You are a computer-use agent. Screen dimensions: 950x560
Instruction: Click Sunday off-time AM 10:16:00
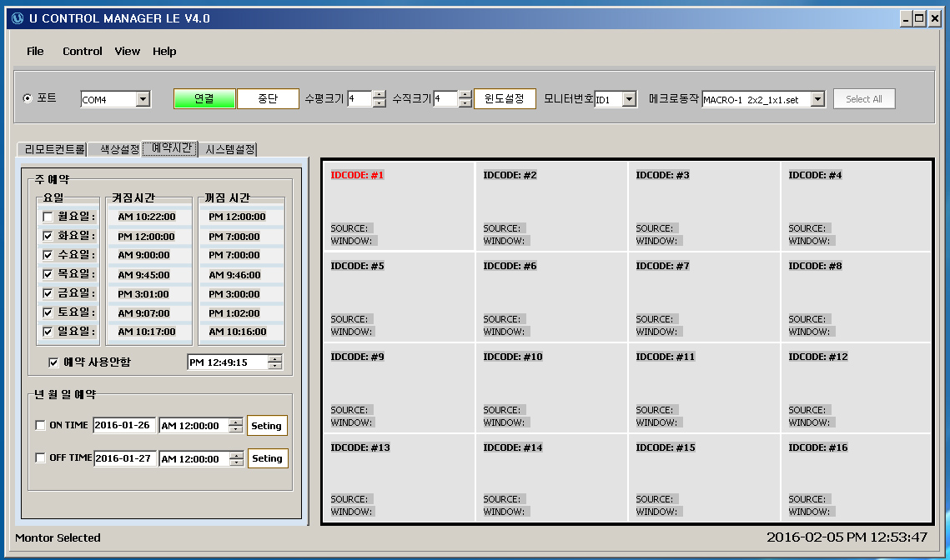(x=238, y=332)
